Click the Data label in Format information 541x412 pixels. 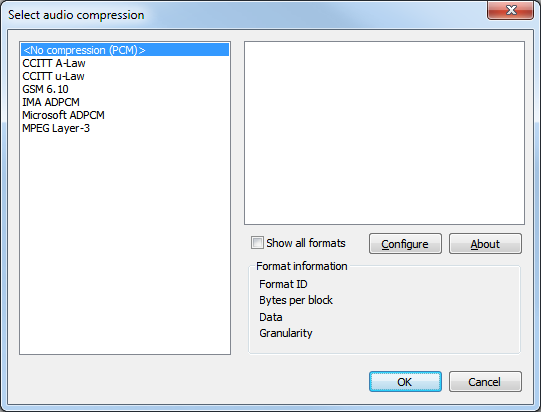click(x=271, y=317)
